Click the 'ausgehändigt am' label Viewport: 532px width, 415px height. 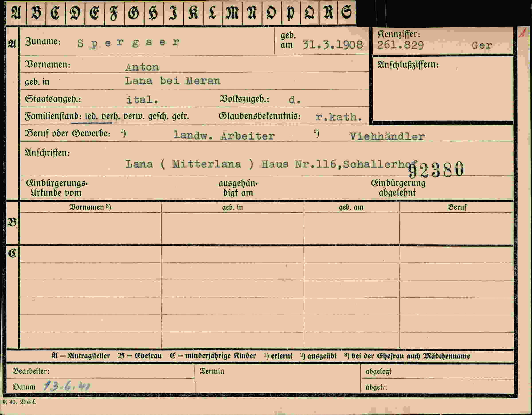tap(238, 188)
